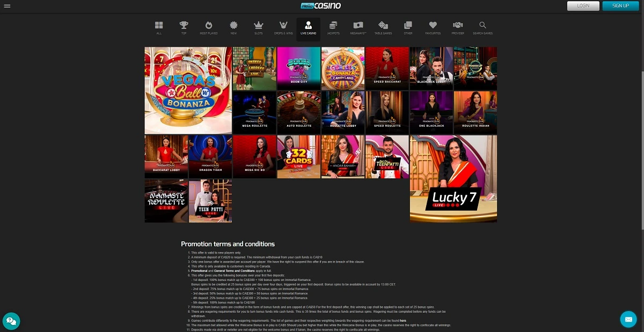
Task: Open the Teen Patti Live game
Action: pyautogui.click(x=210, y=201)
